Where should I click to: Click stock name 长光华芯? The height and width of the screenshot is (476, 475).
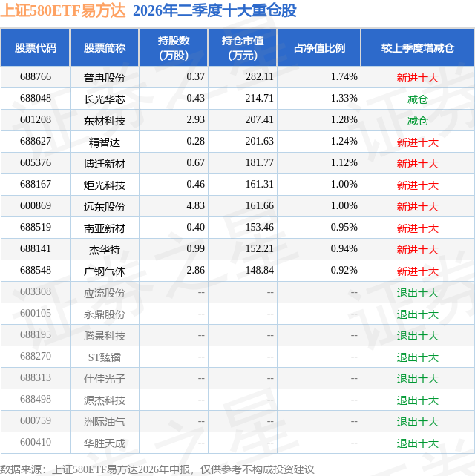[105, 99]
